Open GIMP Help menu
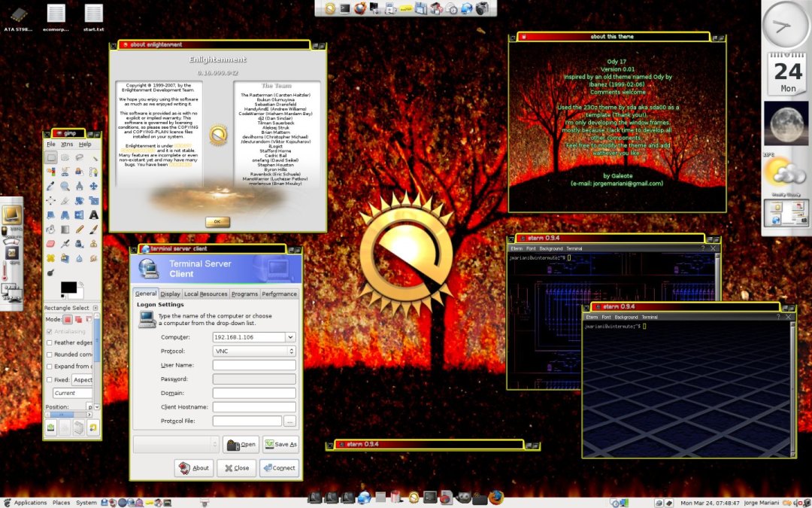 85,144
